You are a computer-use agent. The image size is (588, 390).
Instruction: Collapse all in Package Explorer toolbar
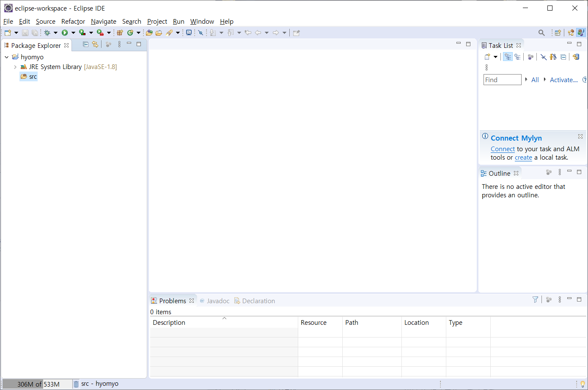coord(85,44)
